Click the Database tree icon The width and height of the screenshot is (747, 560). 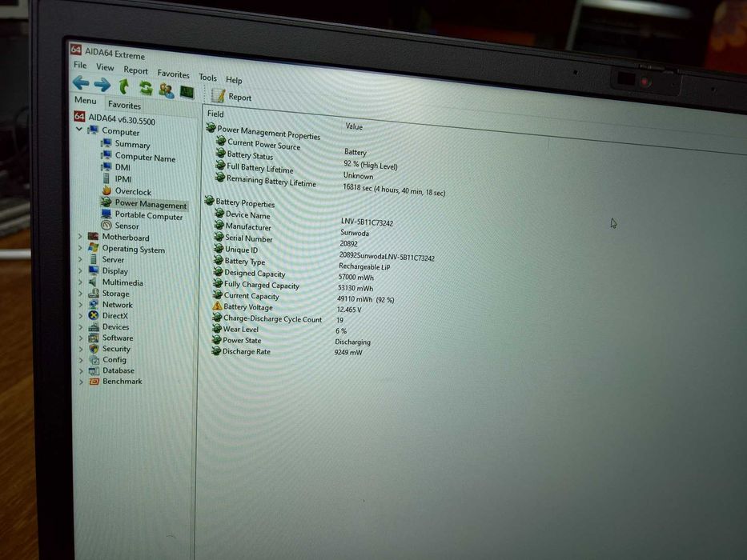tap(94, 370)
